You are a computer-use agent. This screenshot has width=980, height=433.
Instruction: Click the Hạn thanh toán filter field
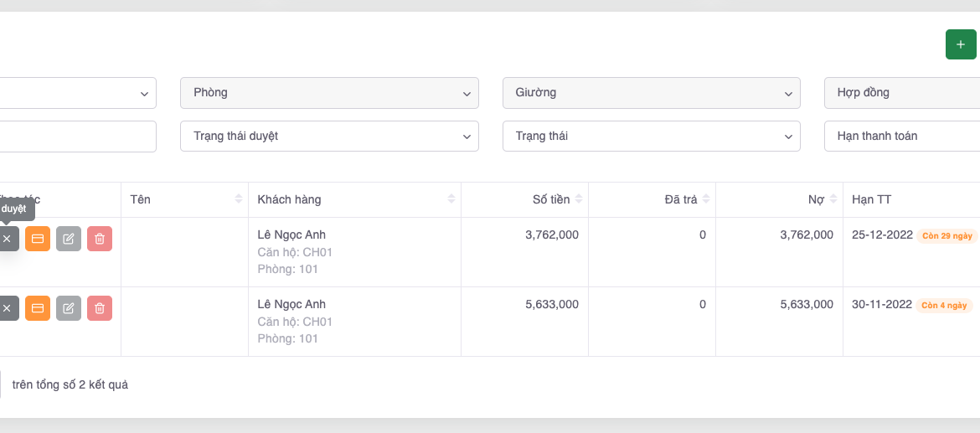click(x=902, y=137)
